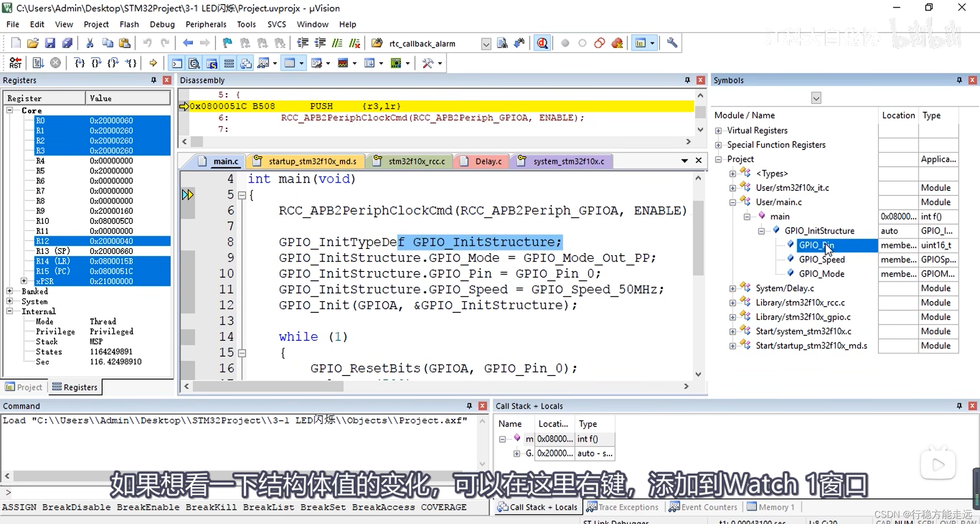Click the Step Out icon
The image size is (980, 524).
(x=113, y=63)
